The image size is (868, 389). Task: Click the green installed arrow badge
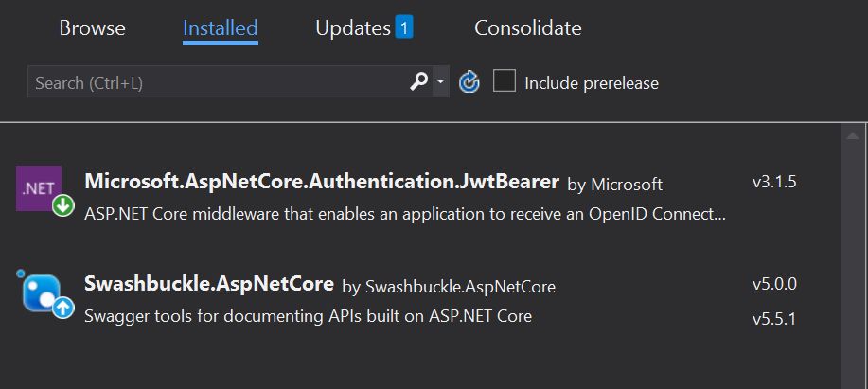[x=63, y=206]
